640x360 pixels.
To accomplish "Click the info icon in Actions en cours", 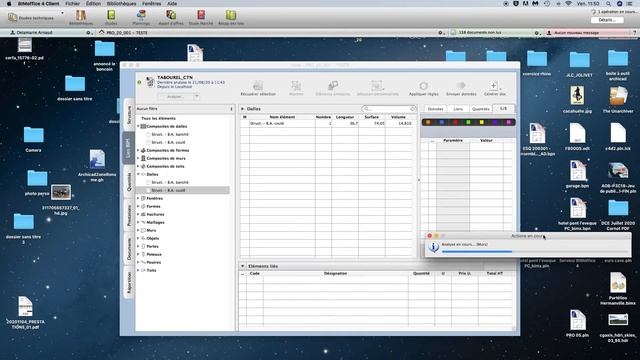I will point(433,247).
